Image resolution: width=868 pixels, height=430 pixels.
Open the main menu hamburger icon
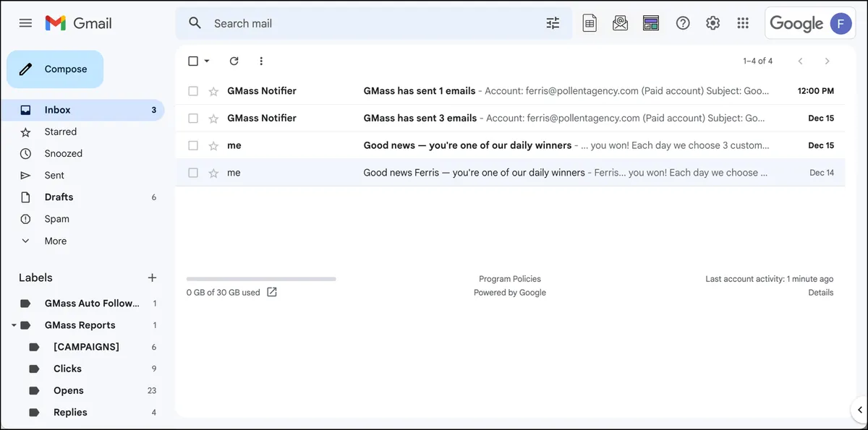[25, 23]
